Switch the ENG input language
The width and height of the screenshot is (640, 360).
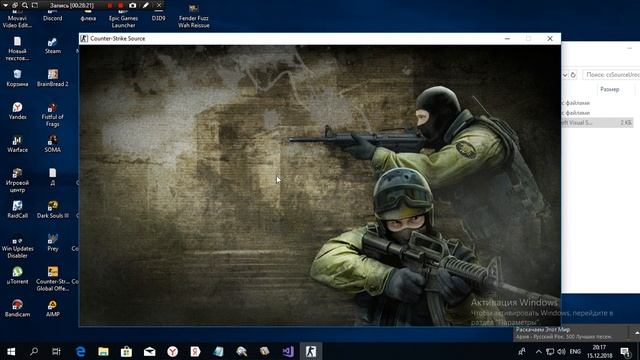pos(575,351)
